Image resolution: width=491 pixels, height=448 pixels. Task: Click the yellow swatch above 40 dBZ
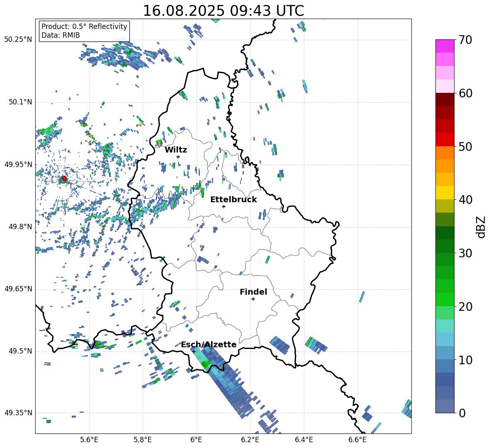pyautogui.click(x=445, y=193)
